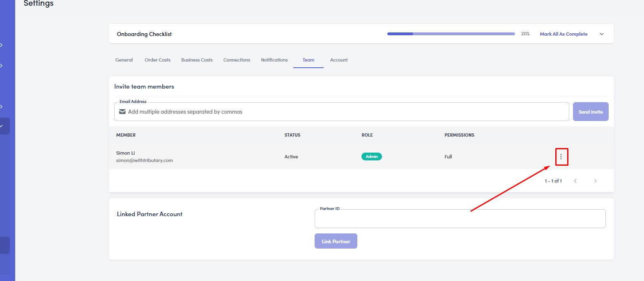Switch to the General tab
This screenshot has height=281, width=644.
[x=124, y=60]
